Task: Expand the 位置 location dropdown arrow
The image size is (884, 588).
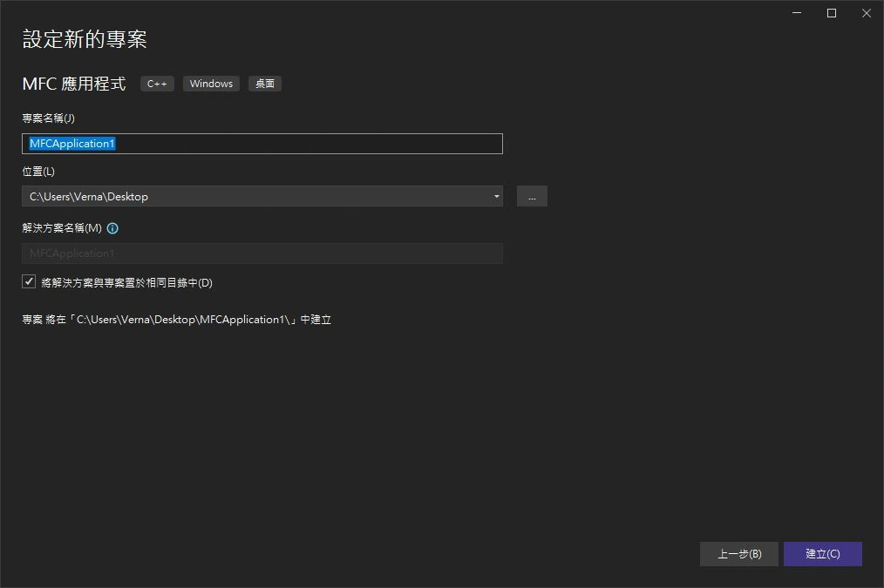Action: 496,196
